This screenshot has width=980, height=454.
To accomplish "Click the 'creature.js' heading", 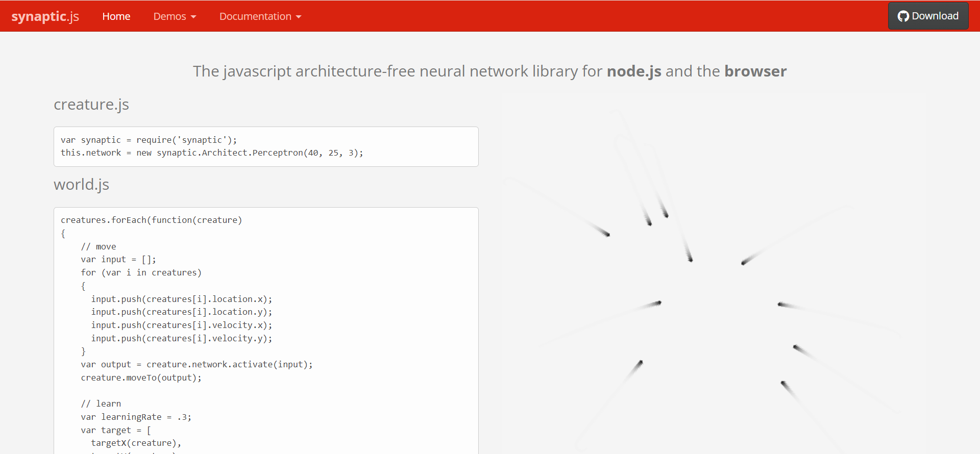I will [91, 104].
